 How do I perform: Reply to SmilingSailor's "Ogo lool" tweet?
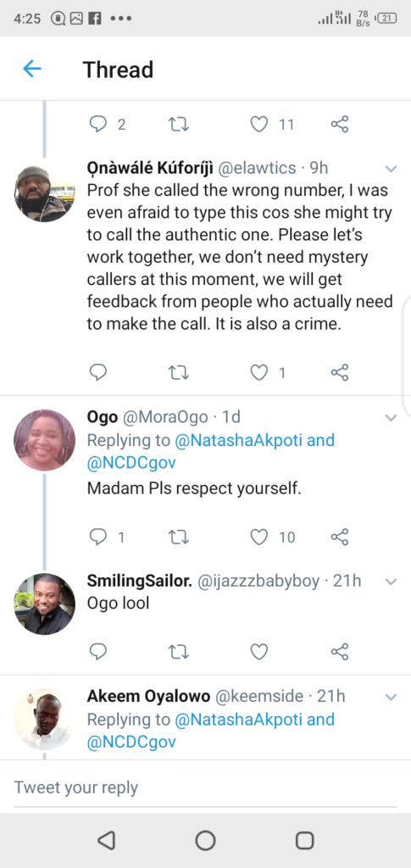pos(98,652)
